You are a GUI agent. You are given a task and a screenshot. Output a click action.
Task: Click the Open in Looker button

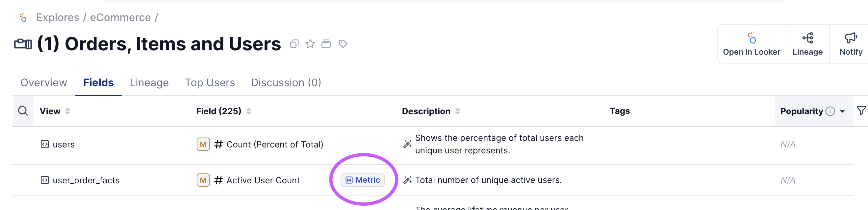[751, 44]
